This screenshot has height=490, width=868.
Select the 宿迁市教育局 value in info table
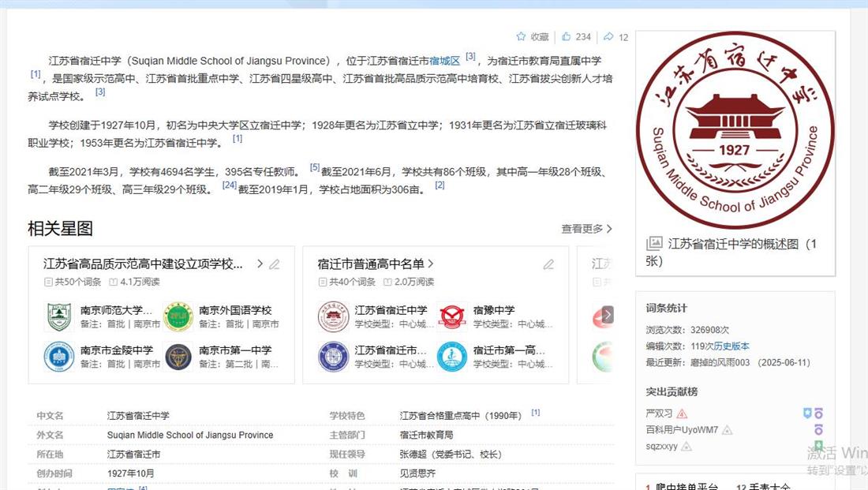pos(426,436)
